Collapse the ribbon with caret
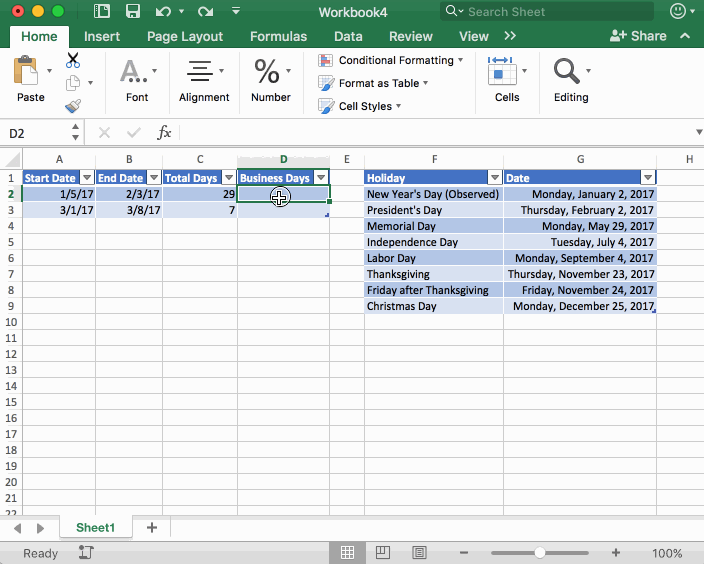Viewport: 704px width, 564px height. [x=685, y=36]
